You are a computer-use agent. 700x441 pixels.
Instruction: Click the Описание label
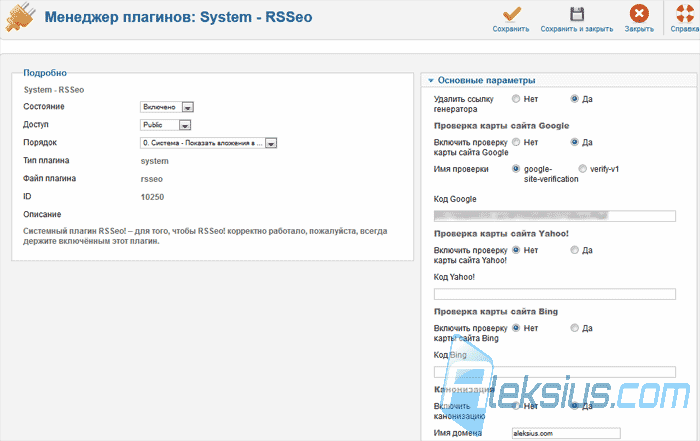(42, 214)
